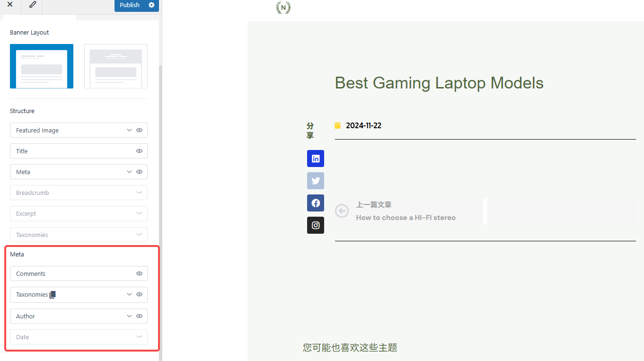Expand the Featured Image options chevron
The height and width of the screenshot is (361, 644).
(x=129, y=130)
